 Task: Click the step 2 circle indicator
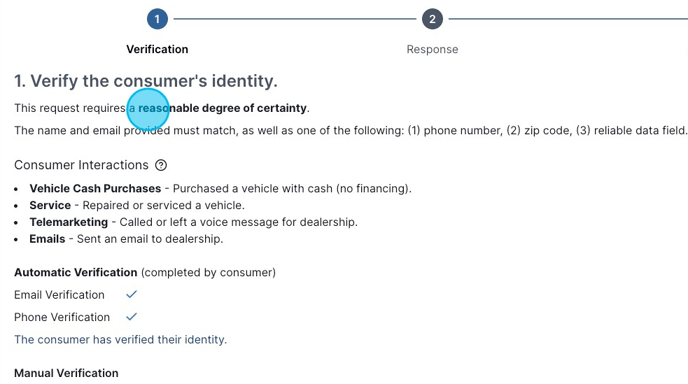pos(432,19)
